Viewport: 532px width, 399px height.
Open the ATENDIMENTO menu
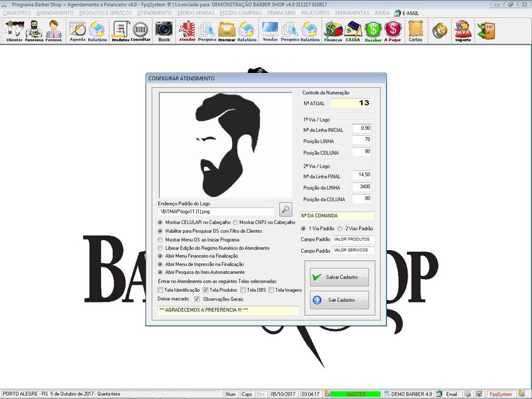(x=154, y=13)
